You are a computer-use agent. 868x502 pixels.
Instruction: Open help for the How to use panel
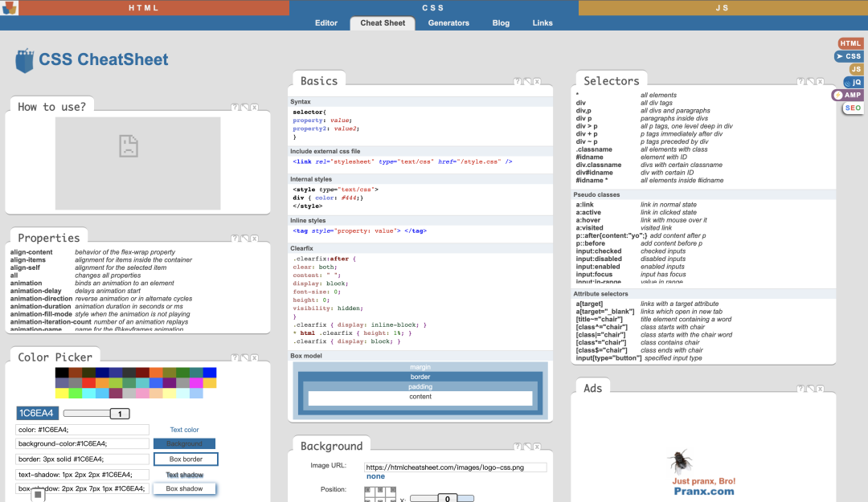235,107
